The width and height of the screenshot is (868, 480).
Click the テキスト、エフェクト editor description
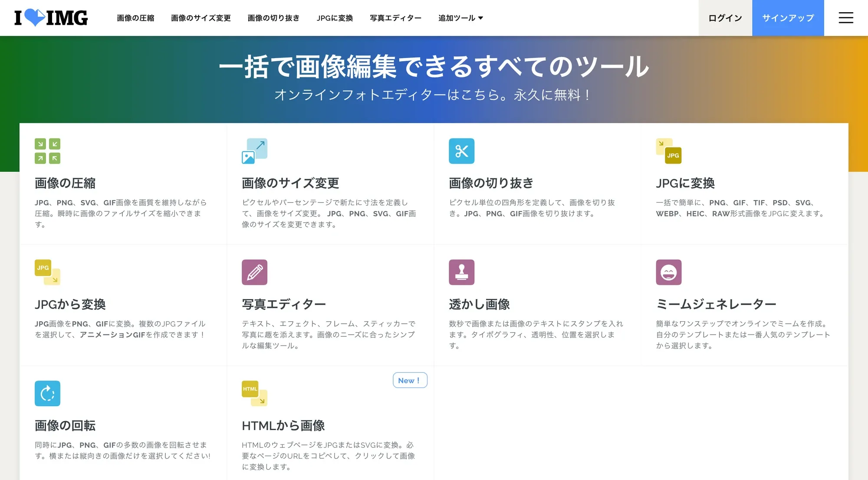(329, 335)
